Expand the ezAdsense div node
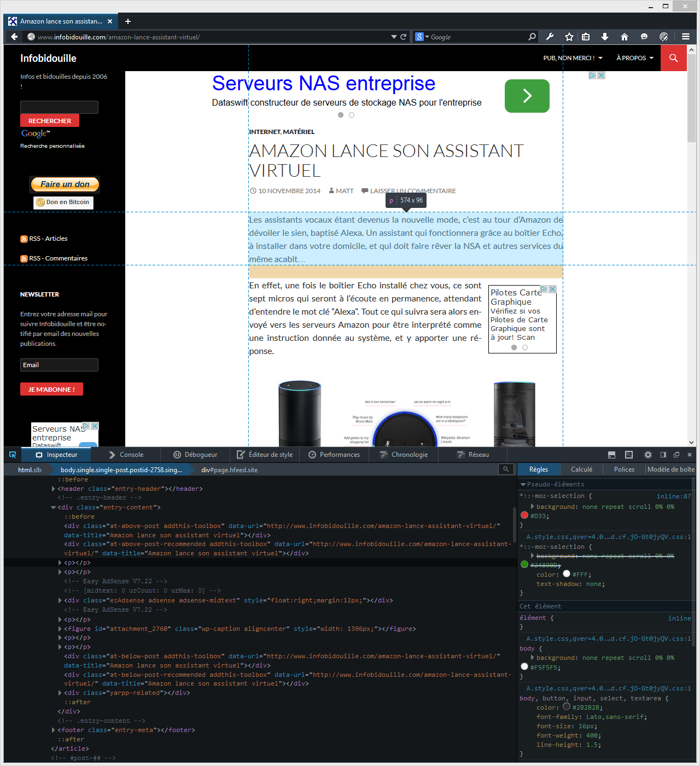700x766 pixels. coord(60,600)
